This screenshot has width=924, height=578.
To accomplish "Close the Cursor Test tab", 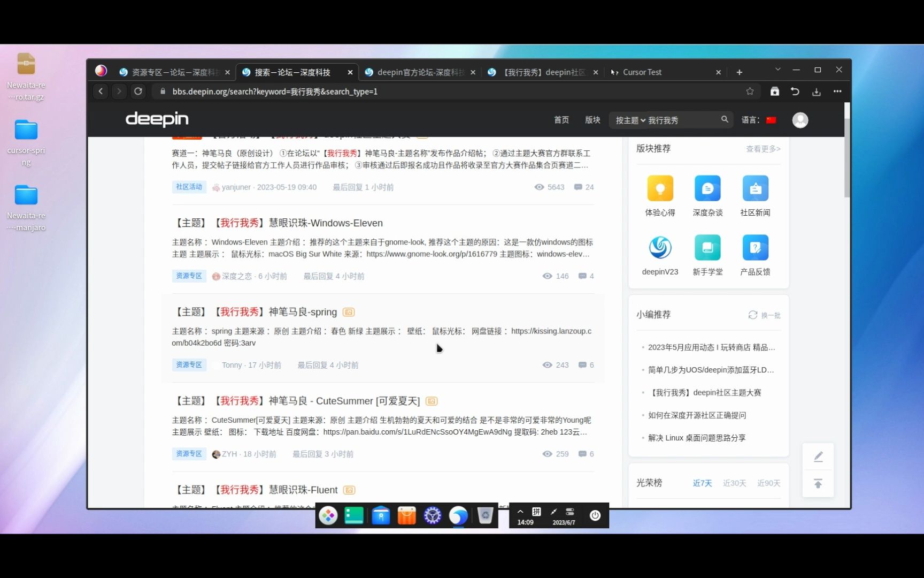I will pyautogui.click(x=718, y=72).
